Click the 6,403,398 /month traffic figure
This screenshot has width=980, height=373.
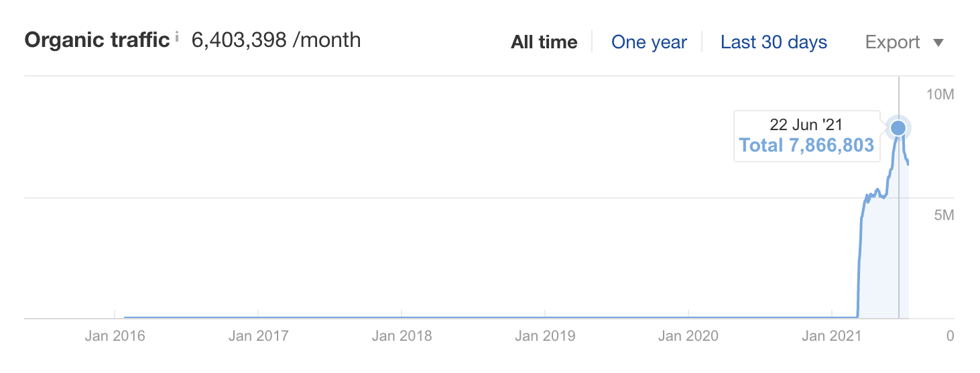[276, 40]
